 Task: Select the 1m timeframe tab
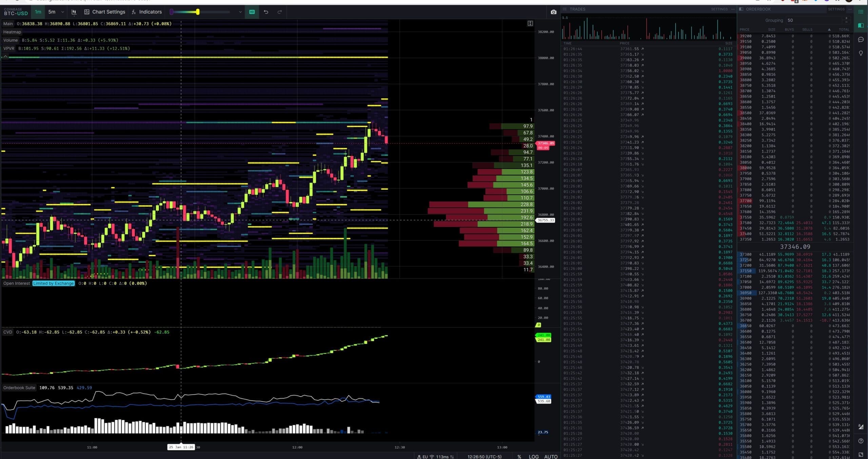(38, 12)
